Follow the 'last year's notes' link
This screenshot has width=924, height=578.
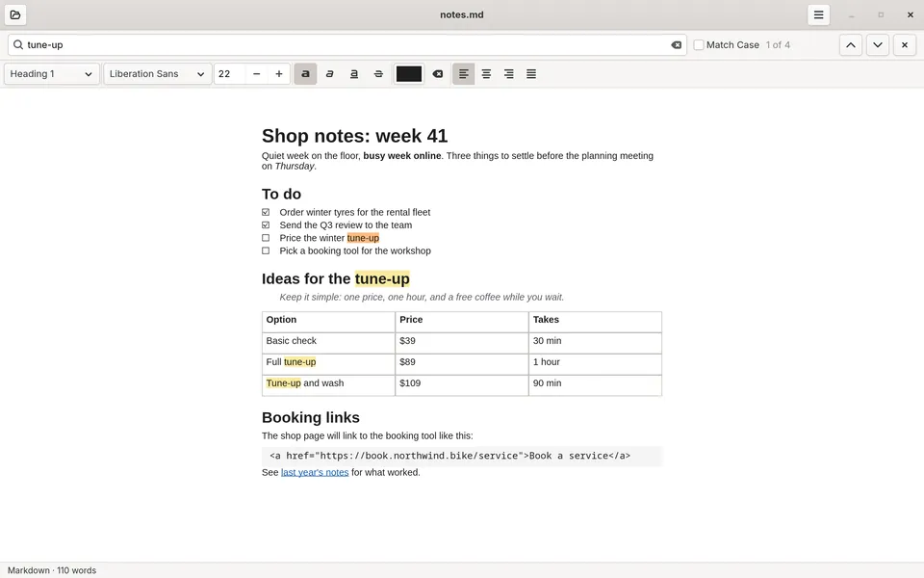point(315,472)
